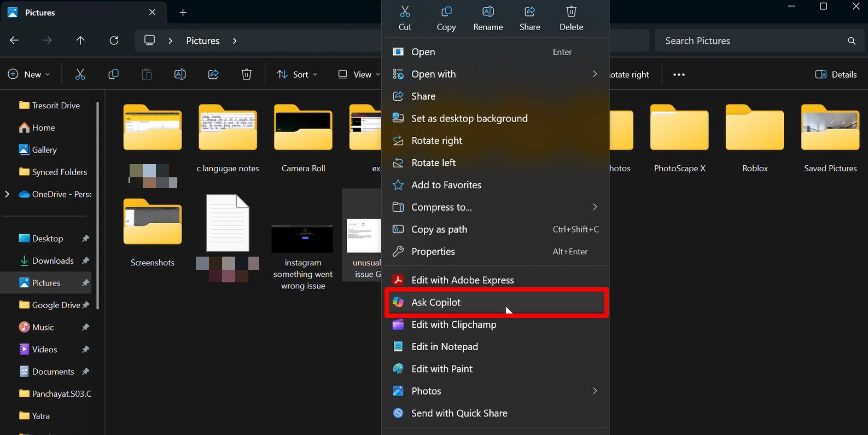Click the Search Pictures field

pyautogui.click(x=760, y=40)
